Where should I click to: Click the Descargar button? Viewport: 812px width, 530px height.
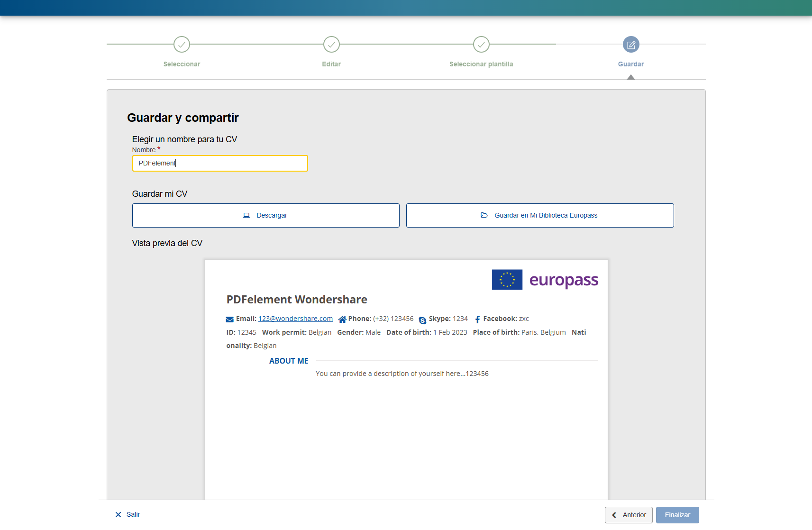coord(266,216)
